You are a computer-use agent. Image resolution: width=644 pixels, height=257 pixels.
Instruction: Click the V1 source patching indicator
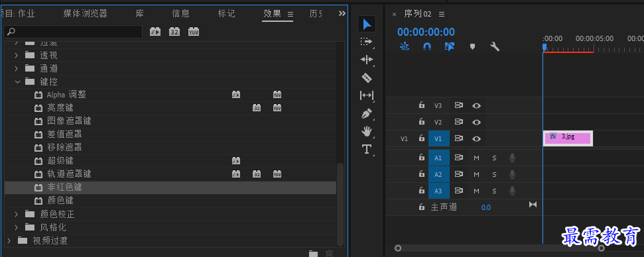pyautogui.click(x=404, y=139)
